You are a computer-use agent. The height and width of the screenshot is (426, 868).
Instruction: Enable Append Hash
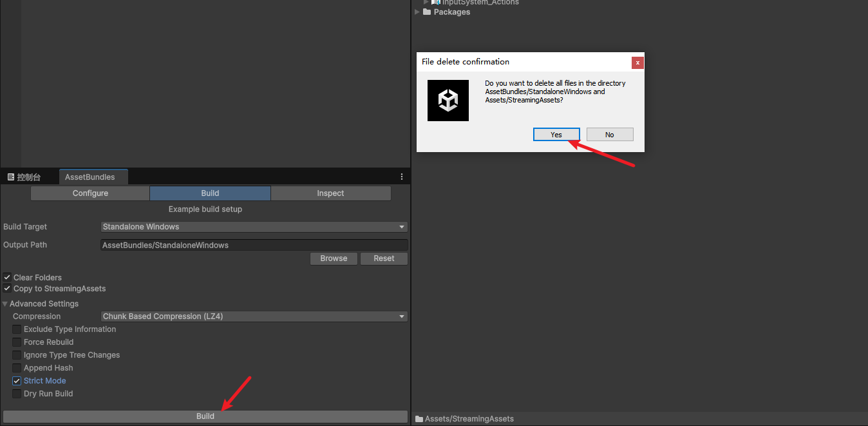pos(17,367)
